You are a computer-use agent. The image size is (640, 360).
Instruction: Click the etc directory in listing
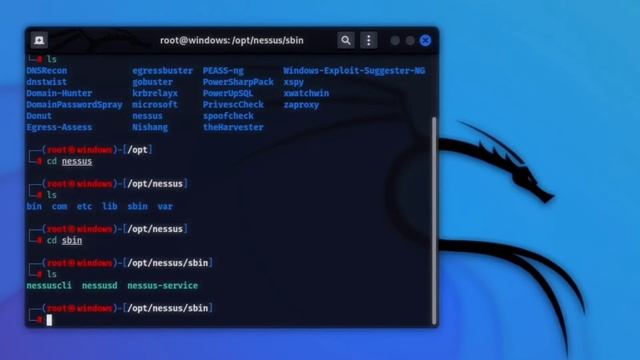84,207
